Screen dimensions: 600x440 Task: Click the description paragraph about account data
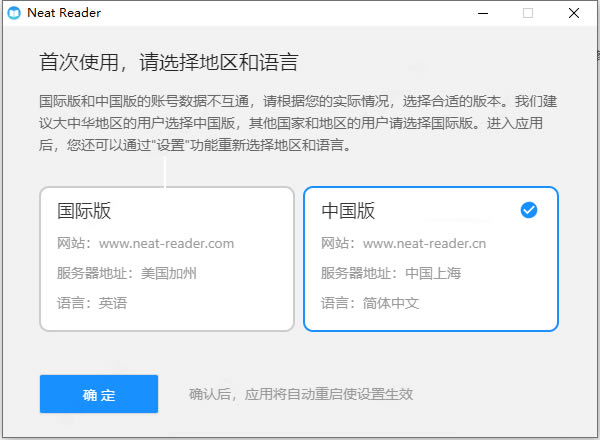click(298, 123)
